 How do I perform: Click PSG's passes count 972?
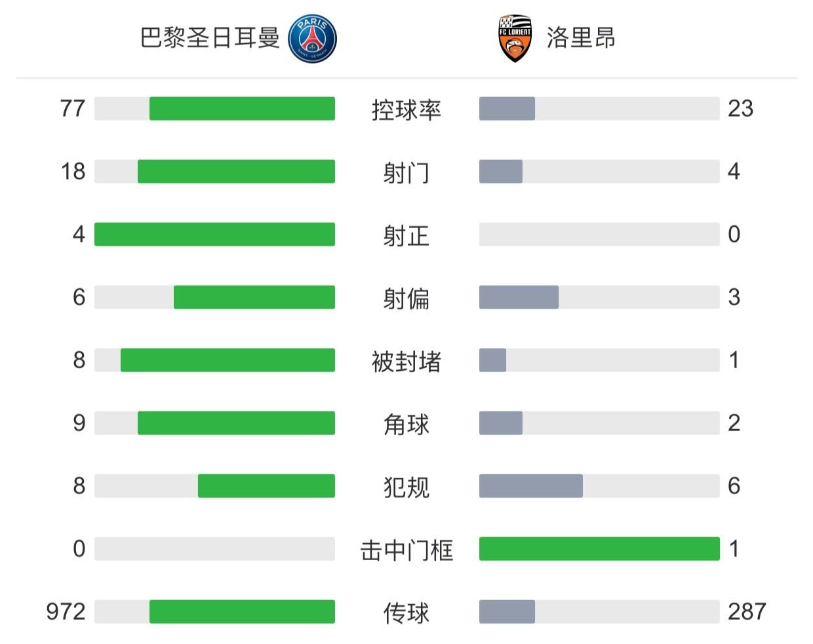pyautogui.click(x=66, y=612)
